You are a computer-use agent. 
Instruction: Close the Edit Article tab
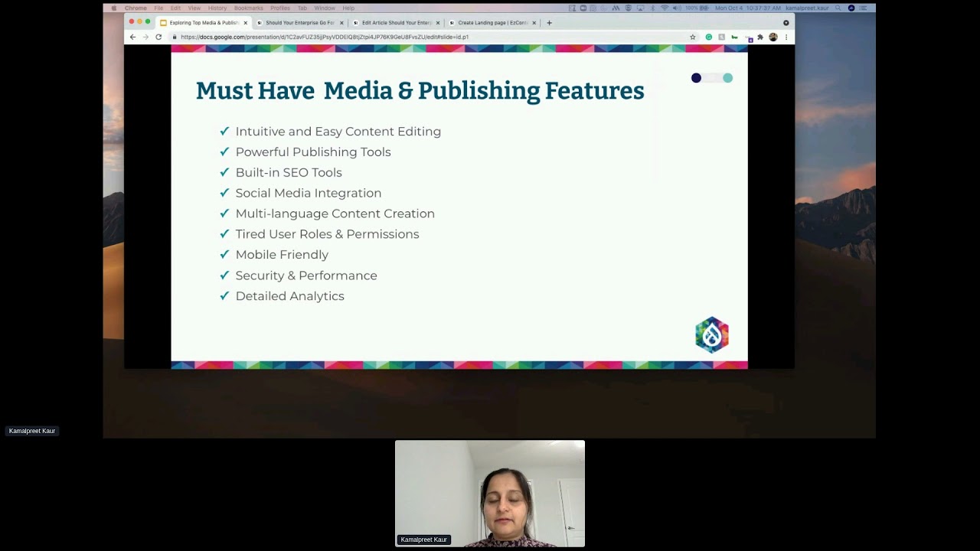438,23
